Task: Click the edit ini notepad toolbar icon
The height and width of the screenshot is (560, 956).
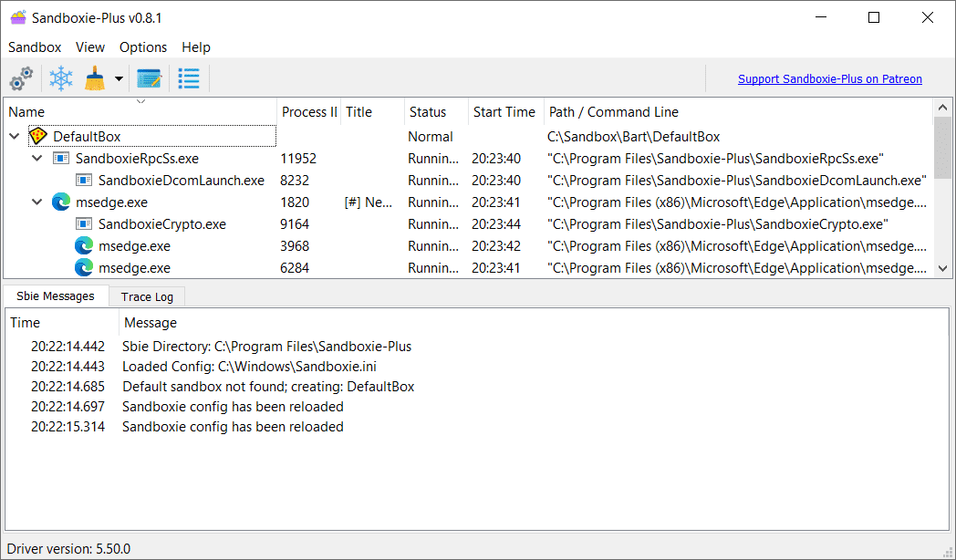Action: click(x=149, y=78)
